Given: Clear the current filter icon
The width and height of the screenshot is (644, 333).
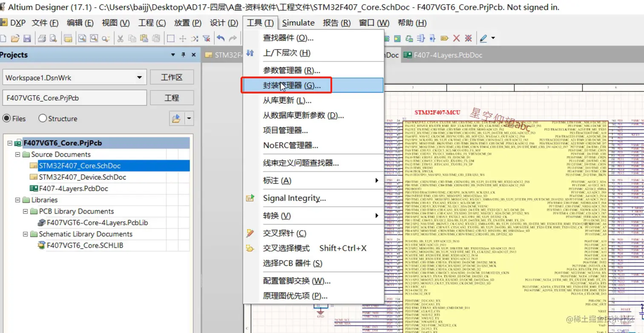Looking at the screenshot, I should 207,38.
